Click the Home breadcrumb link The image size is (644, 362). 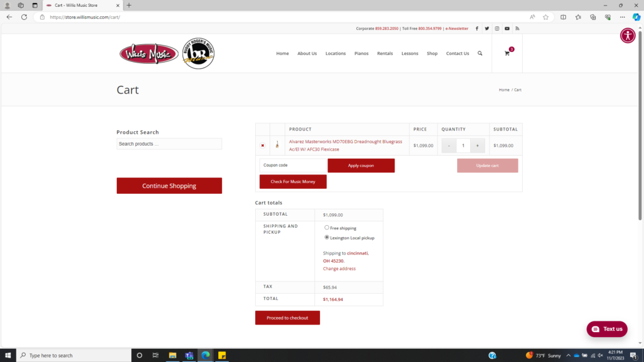point(504,90)
